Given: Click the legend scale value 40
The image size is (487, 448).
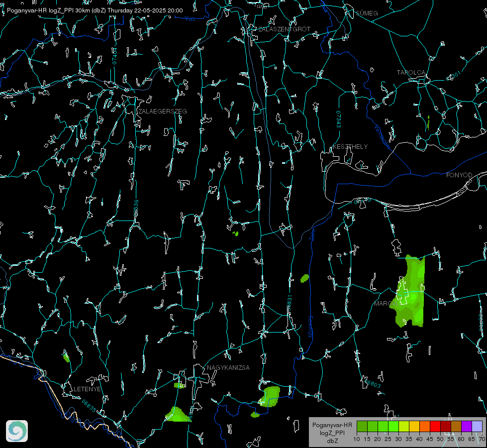Looking at the screenshot, I should click(419, 439).
